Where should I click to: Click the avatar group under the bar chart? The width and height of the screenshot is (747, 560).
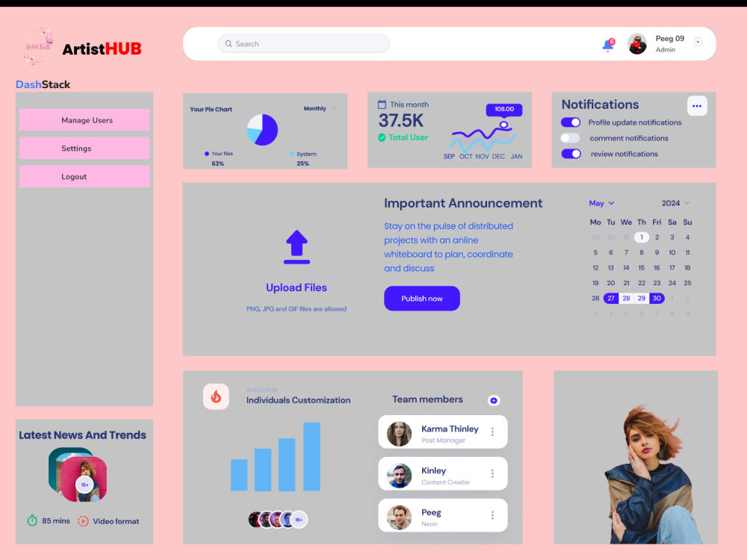278,520
